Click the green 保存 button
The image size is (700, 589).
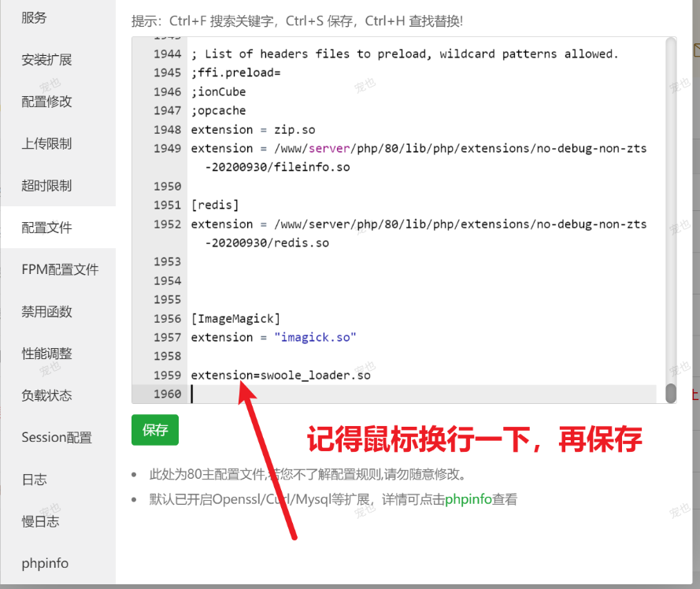click(155, 430)
